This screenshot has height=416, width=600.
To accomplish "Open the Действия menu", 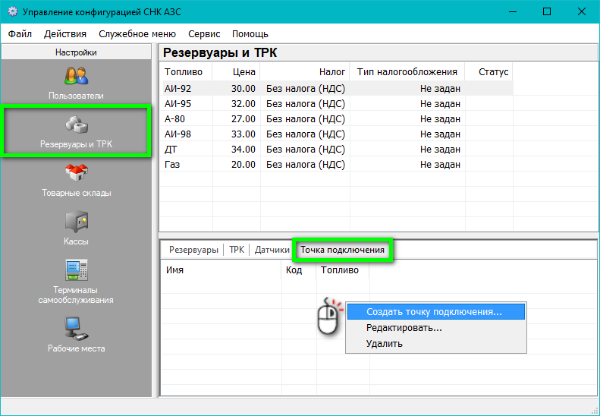I will coord(64,33).
